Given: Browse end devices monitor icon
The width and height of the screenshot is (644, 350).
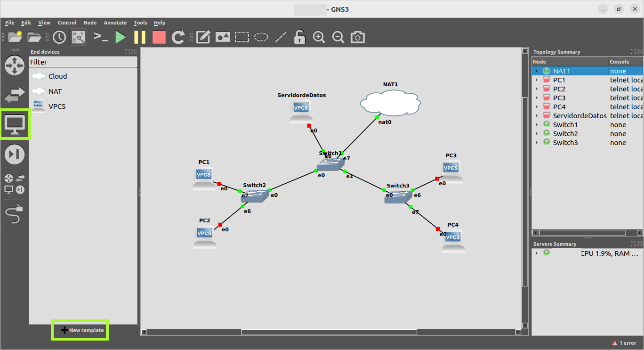Looking at the screenshot, I should click(15, 124).
